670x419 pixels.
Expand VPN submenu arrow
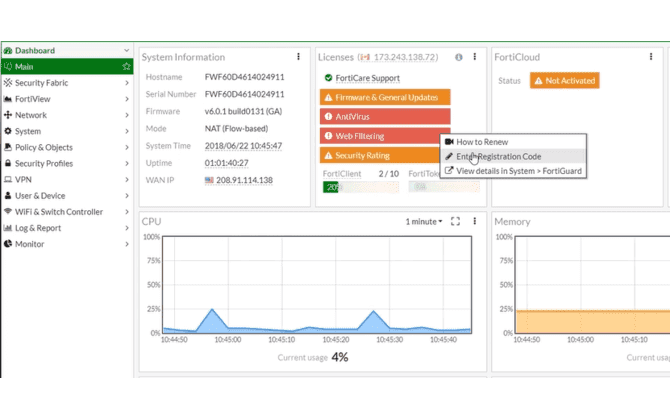[127, 179]
